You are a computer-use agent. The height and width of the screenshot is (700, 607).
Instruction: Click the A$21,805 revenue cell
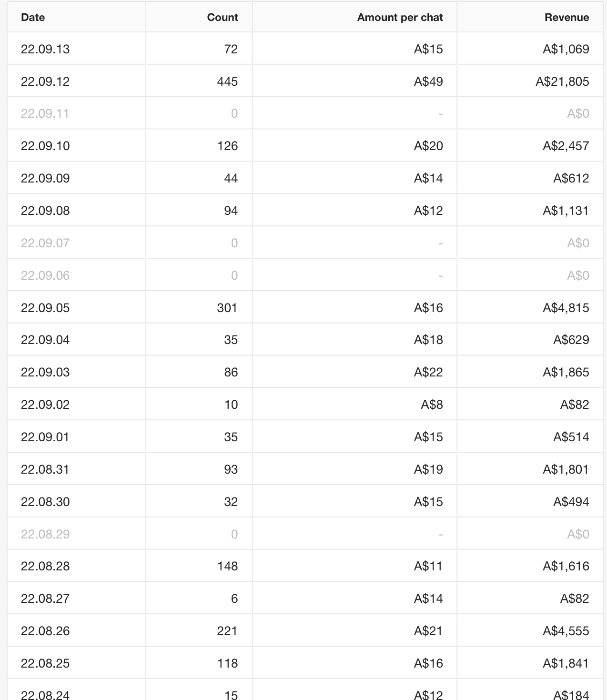click(562, 81)
